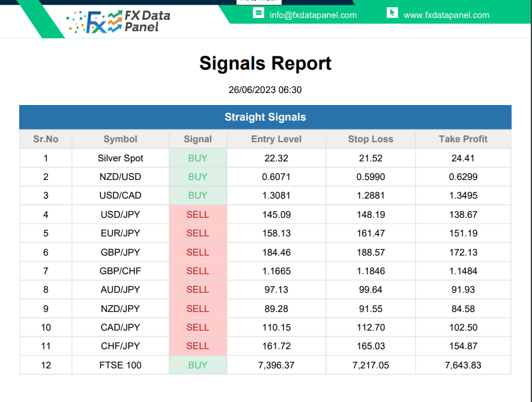The height and width of the screenshot is (402, 532).
Task: Select the Signal column header
Action: pyautogui.click(x=198, y=139)
